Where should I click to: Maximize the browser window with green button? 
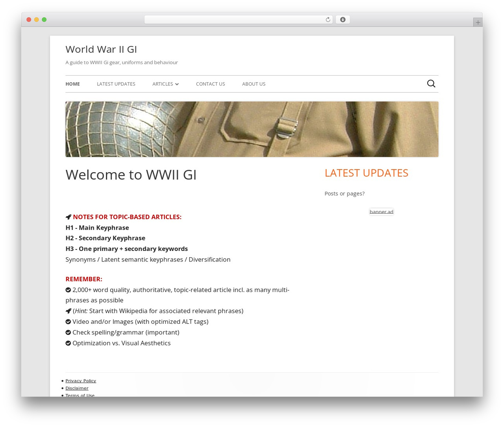pos(44,20)
